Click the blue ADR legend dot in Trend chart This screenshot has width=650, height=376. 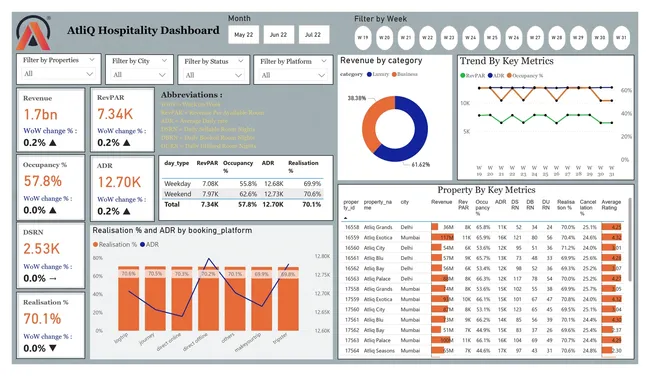(490, 75)
